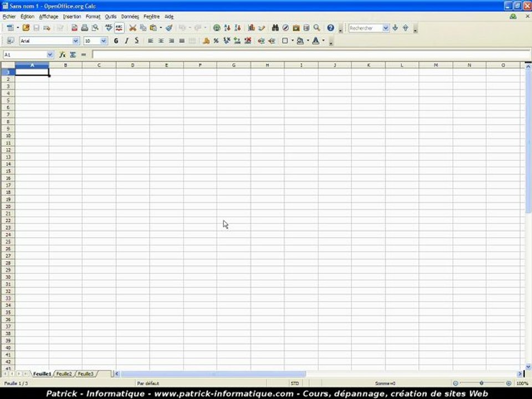The image size is (532, 399).
Task: Toggle underline S formatting
Action: point(137,40)
